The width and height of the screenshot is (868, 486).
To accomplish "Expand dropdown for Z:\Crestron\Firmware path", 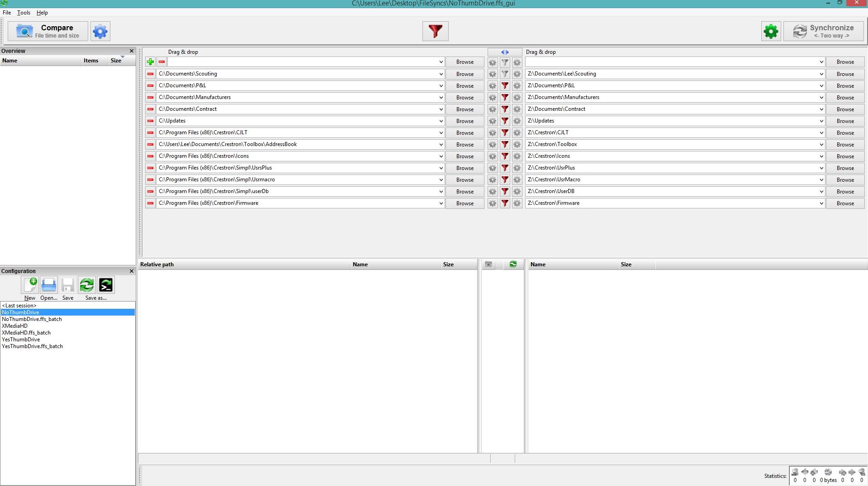I will pyautogui.click(x=821, y=203).
